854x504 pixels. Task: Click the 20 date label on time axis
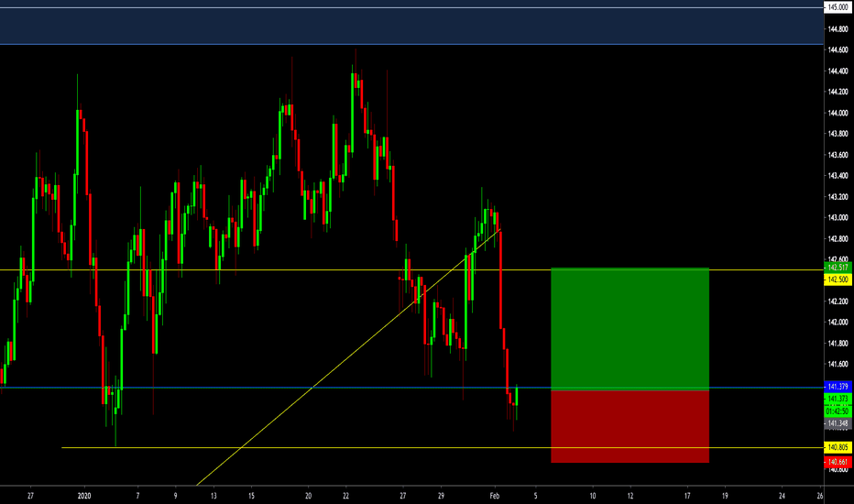pos(308,496)
